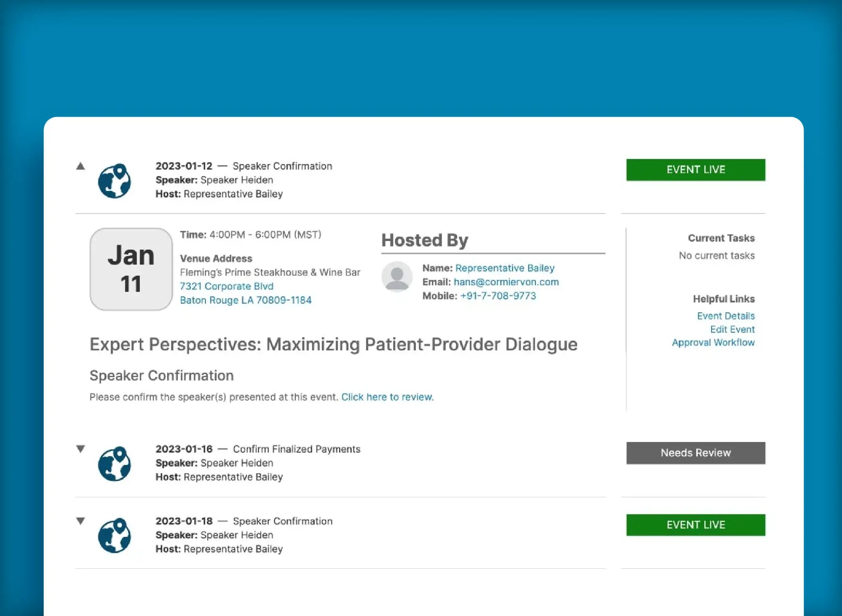Expand the 2023-01-18 speaker confirmation event
Image resolution: width=842 pixels, height=616 pixels.
80,521
